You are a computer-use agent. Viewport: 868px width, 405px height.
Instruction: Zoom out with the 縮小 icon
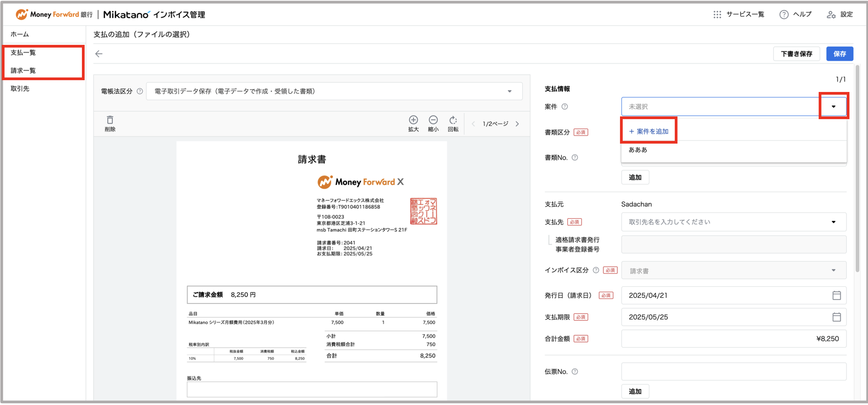tap(433, 120)
